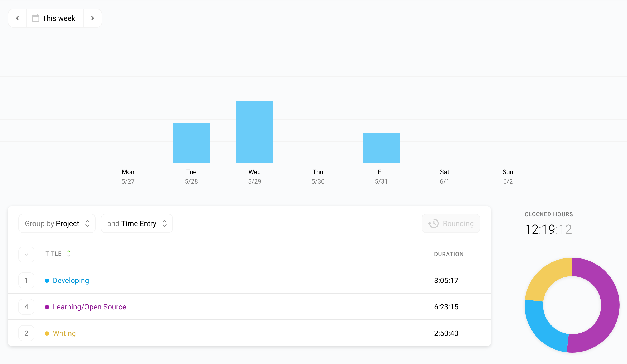Screen dimensions: 627x364
Task: Expand all rows with the header chevron
Action: click(x=26, y=255)
